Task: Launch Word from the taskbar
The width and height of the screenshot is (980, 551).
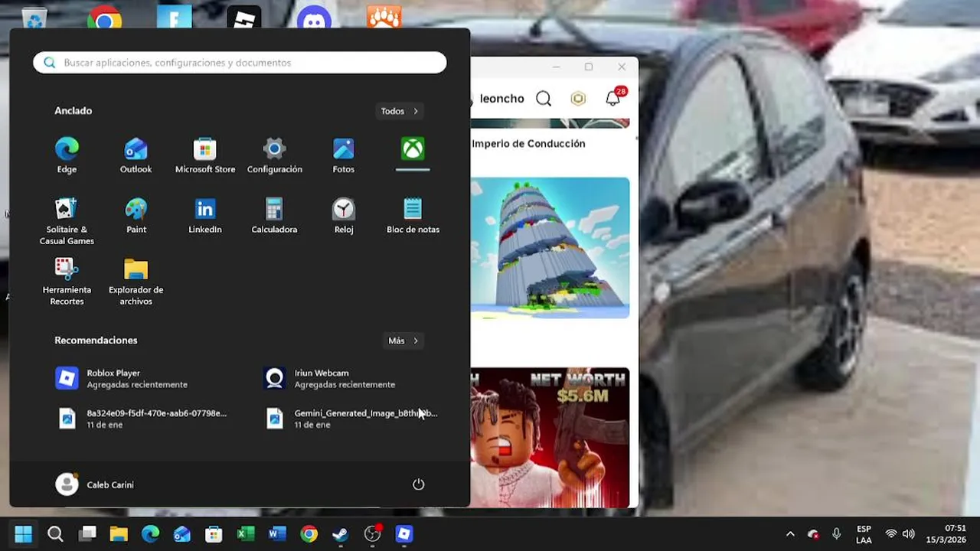Action: (277, 533)
